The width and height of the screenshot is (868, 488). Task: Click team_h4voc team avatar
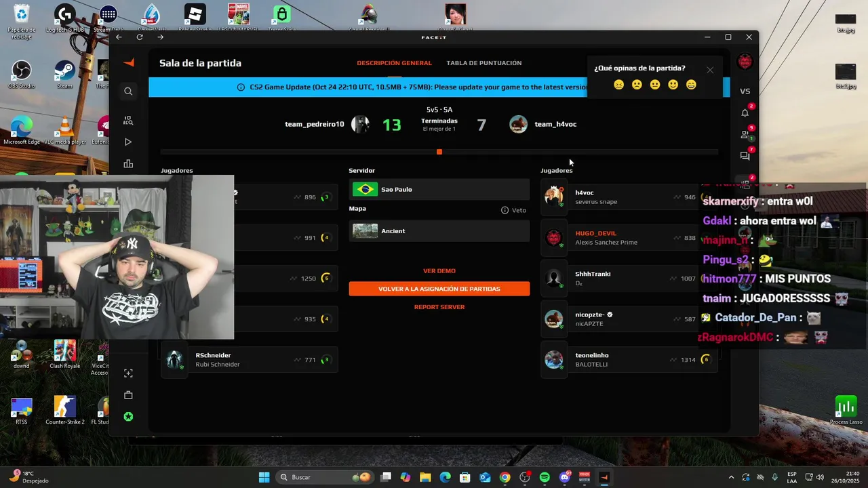click(x=519, y=124)
